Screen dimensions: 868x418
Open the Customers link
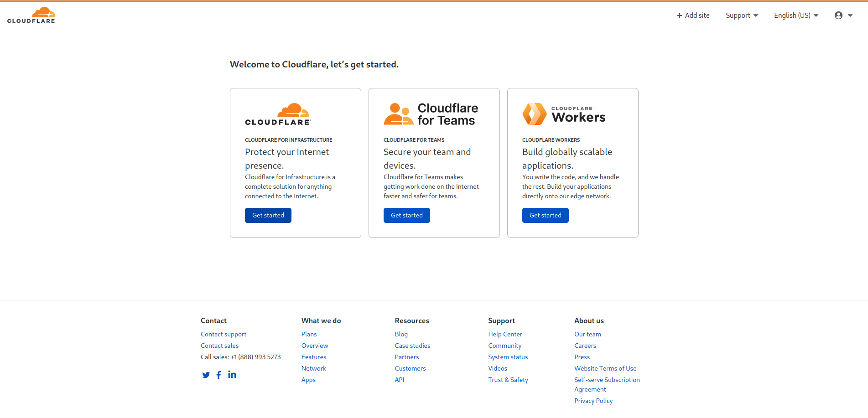click(x=411, y=368)
